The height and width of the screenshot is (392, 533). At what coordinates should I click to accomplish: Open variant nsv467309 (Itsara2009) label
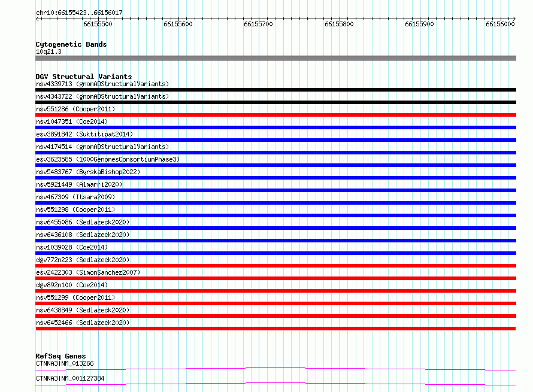[75, 197]
